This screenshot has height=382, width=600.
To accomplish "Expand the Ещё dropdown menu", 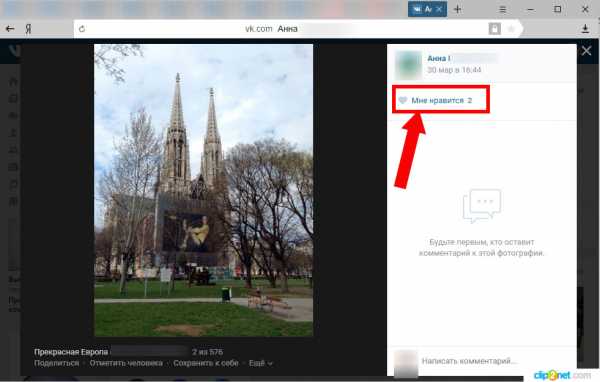I will coord(261,363).
